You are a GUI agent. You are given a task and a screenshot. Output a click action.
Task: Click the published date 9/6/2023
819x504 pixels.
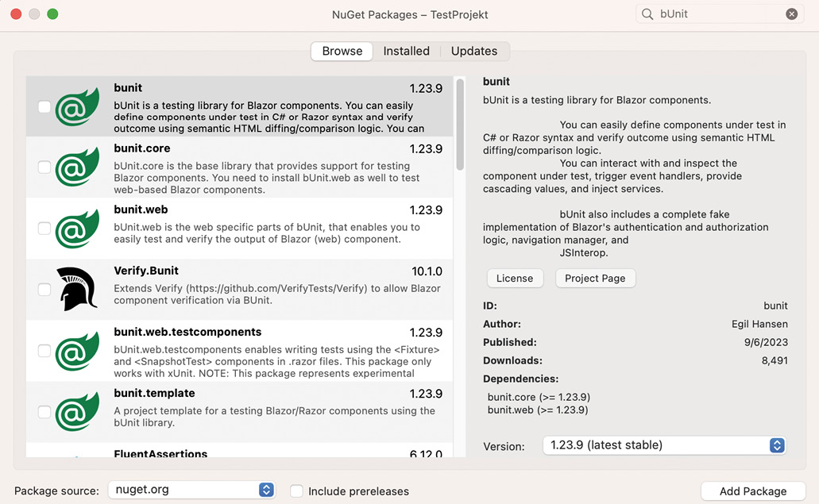(767, 342)
